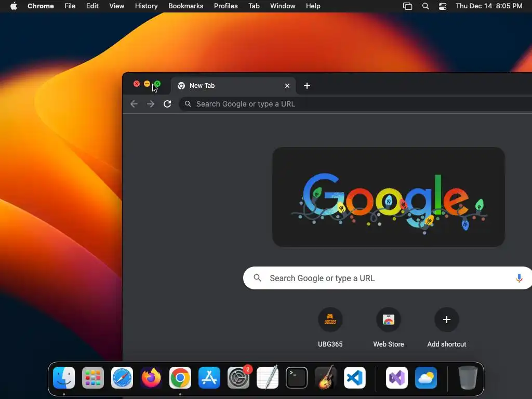532x399 pixels.
Task: Open Visual Studio (purple) from dock
Action: coord(397,378)
